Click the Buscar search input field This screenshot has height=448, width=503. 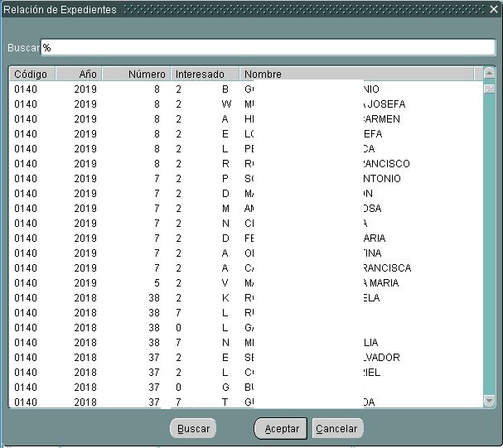click(x=267, y=48)
